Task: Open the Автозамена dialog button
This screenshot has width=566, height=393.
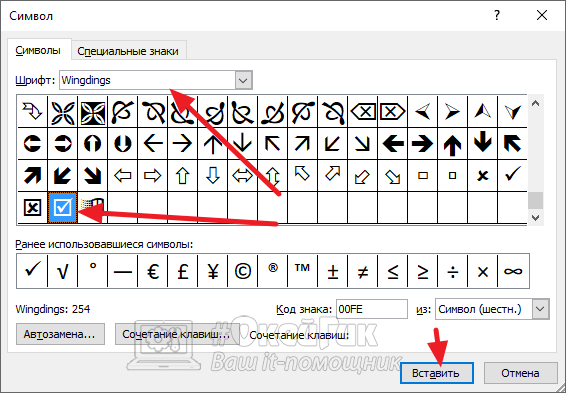Action: coord(60,334)
